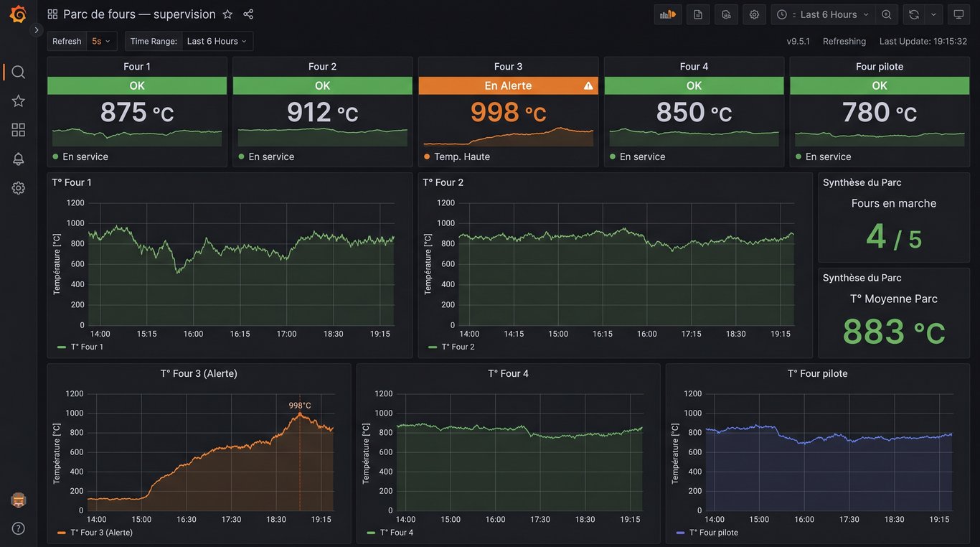Click the dashboard insights file icon
The image size is (980, 547).
pos(726,14)
